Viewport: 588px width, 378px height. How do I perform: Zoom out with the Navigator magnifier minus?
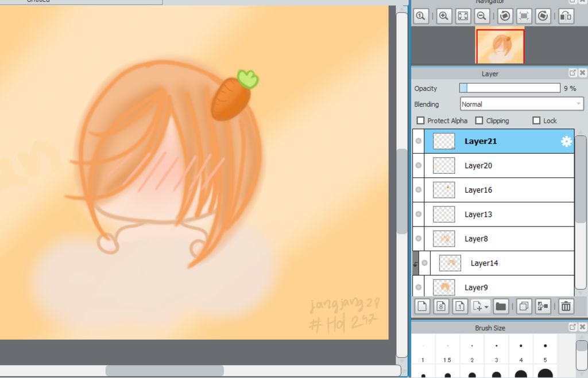(482, 16)
